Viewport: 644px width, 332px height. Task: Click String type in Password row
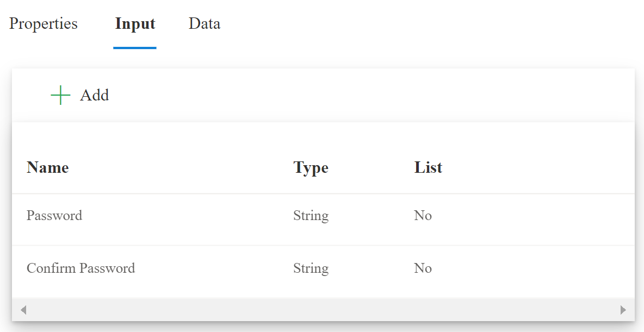click(311, 216)
